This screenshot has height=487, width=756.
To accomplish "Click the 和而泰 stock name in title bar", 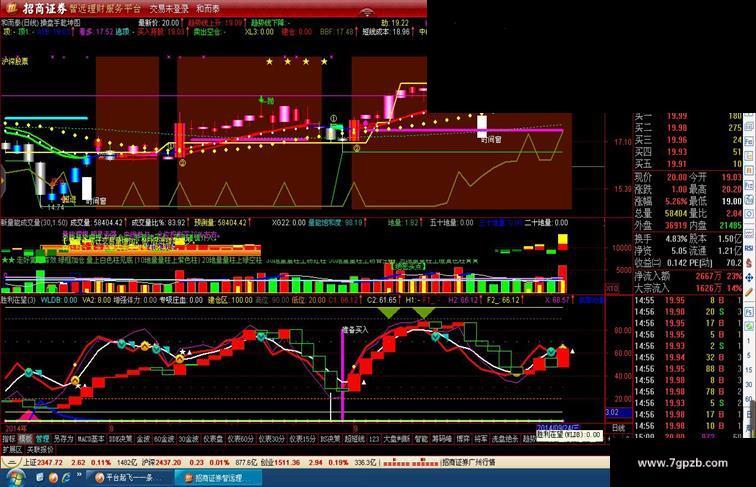I will pyautogui.click(x=208, y=9).
